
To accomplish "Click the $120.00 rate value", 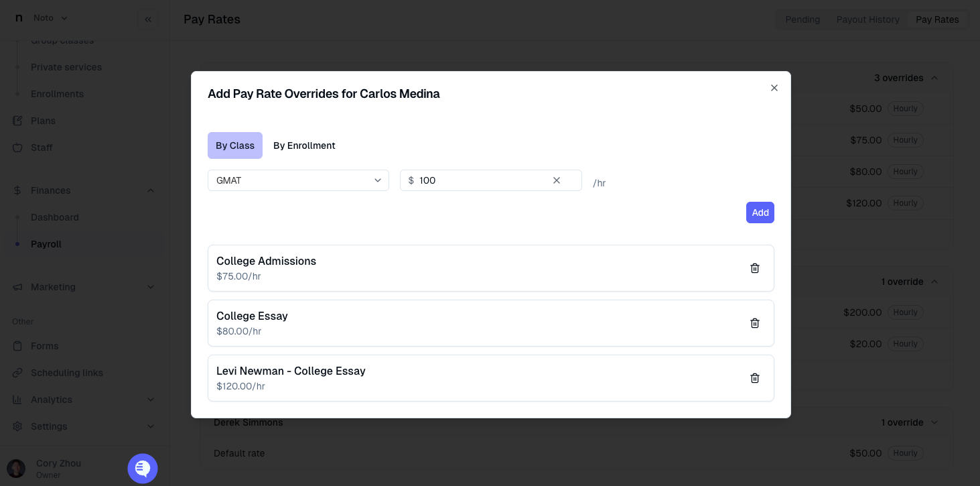I will click(x=864, y=203).
